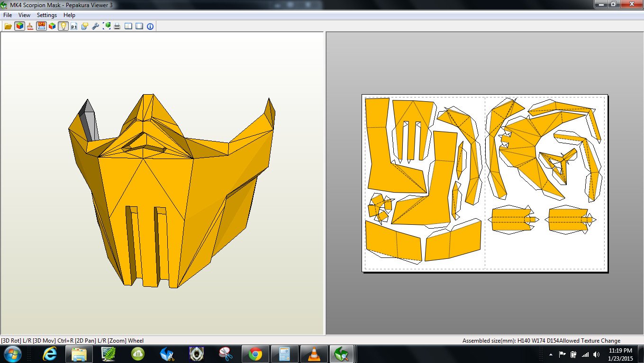Toggle the light bulb lighting icon

(x=63, y=26)
